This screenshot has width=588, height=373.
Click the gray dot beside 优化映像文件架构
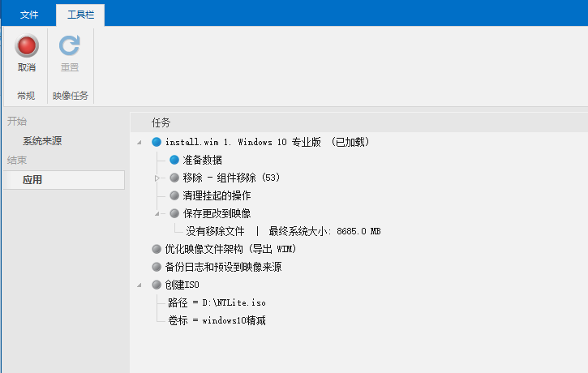tap(157, 249)
